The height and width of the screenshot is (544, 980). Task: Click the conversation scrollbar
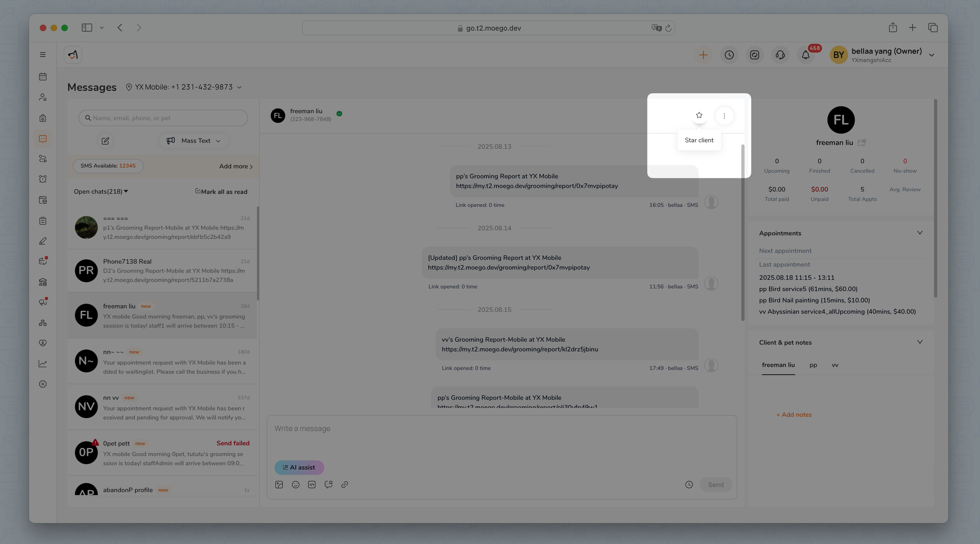tap(743, 233)
